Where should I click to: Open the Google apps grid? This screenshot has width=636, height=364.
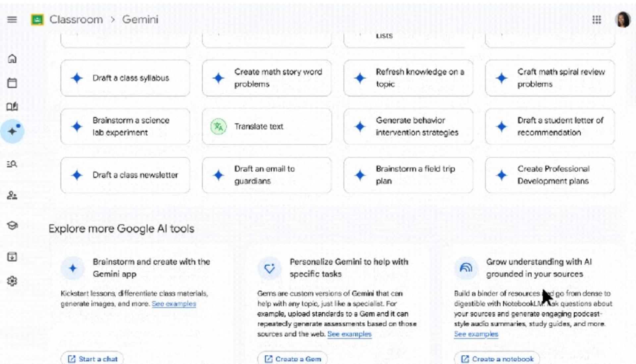click(x=596, y=20)
